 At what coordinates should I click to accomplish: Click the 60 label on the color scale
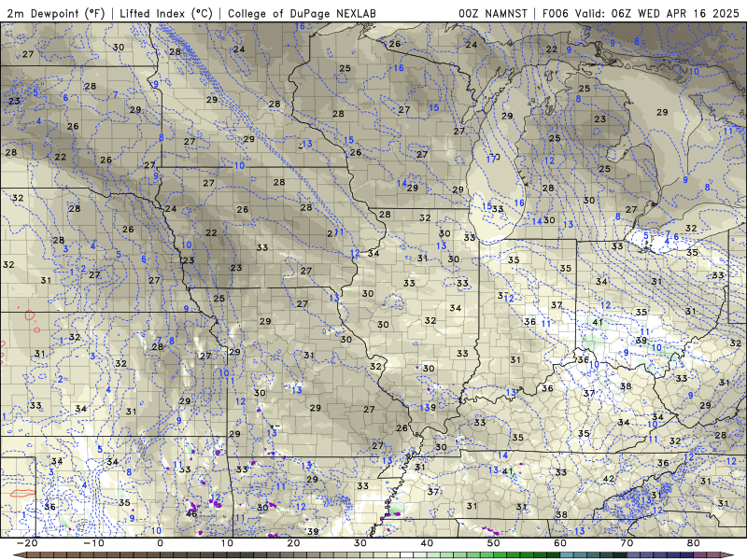click(560, 543)
